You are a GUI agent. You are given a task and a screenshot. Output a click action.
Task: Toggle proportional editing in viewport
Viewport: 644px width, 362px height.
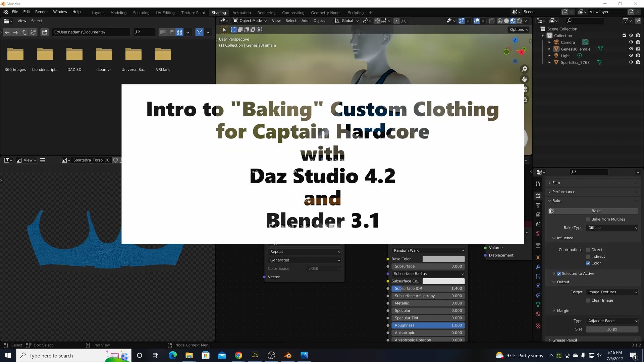click(396, 21)
